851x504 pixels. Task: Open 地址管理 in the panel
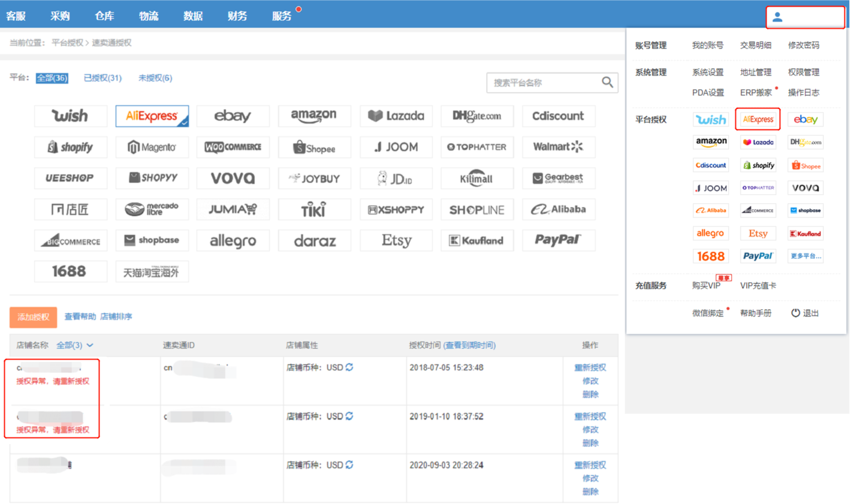[x=756, y=72]
